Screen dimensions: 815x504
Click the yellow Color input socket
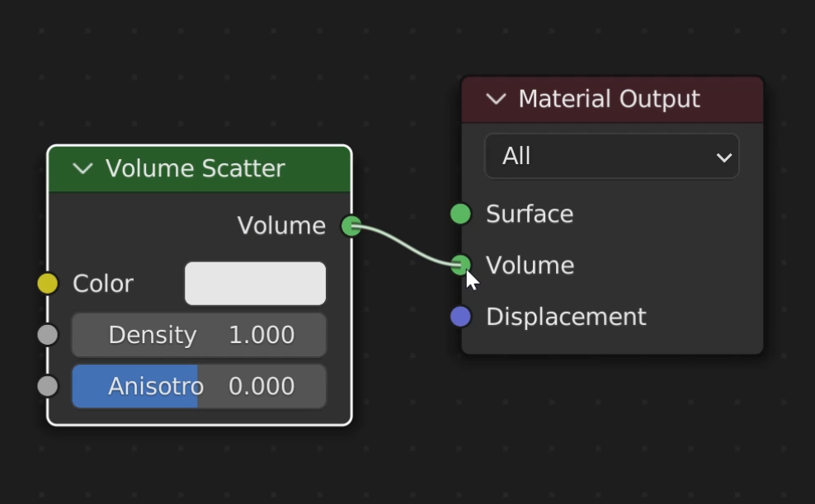(48, 283)
